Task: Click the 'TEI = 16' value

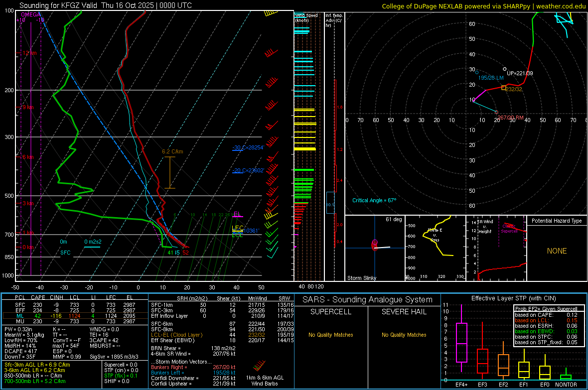Action: coord(99,335)
